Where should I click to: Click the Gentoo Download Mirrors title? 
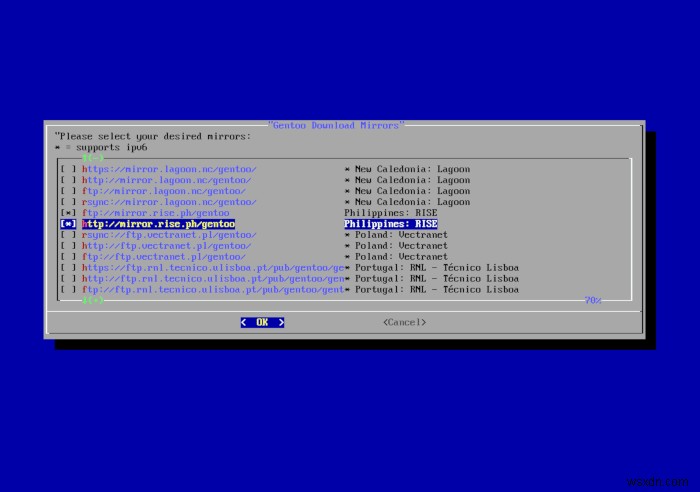point(336,125)
